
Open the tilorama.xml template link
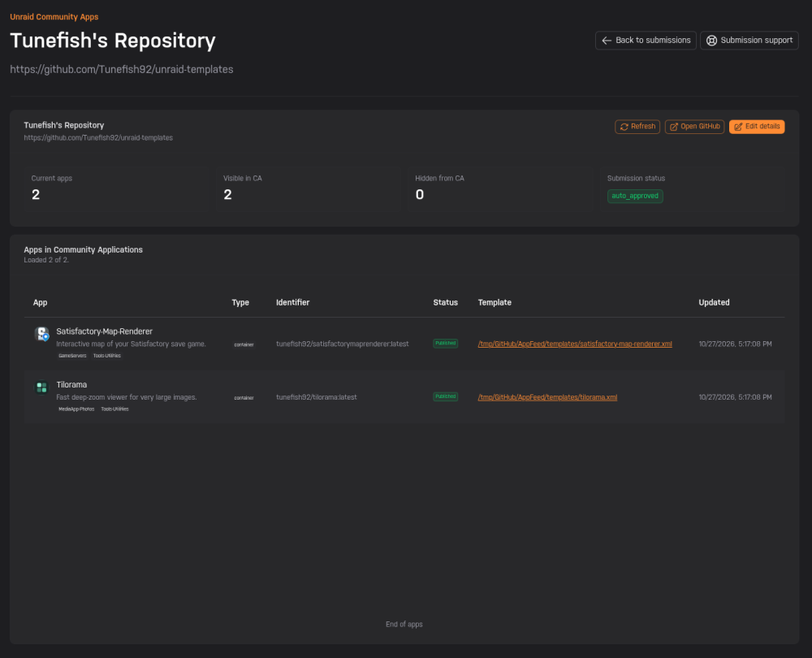pyautogui.click(x=547, y=397)
